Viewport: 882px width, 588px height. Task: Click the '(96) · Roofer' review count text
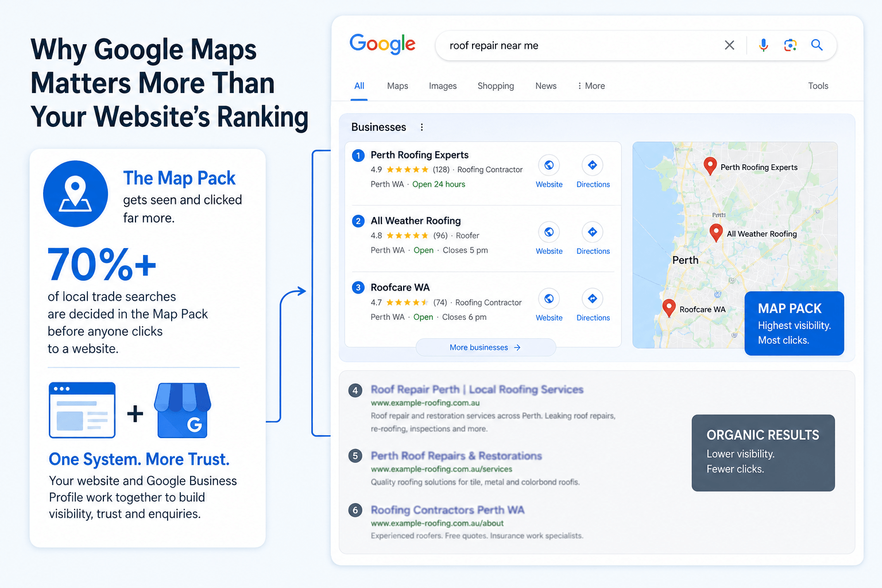point(457,235)
